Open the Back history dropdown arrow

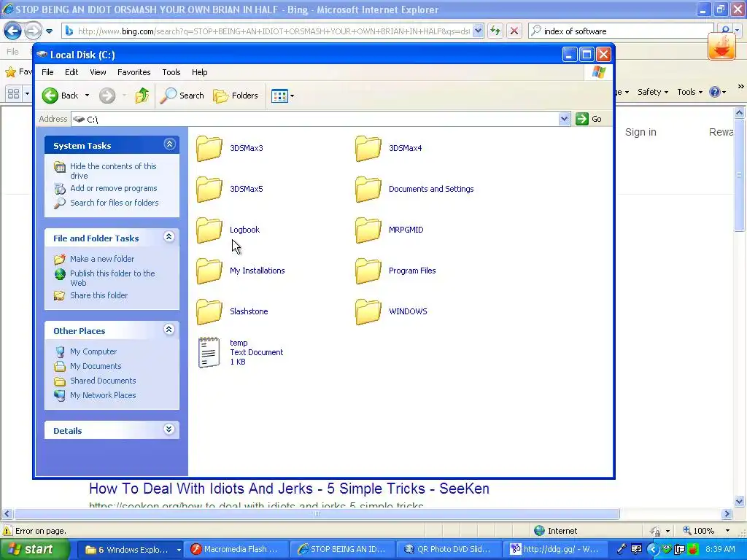pos(88,96)
